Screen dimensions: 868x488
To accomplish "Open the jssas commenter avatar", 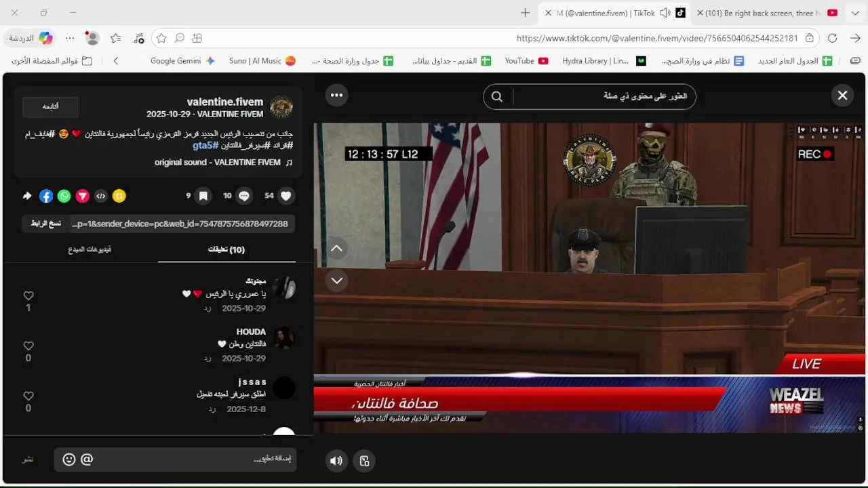I will pyautogui.click(x=283, y=388).
